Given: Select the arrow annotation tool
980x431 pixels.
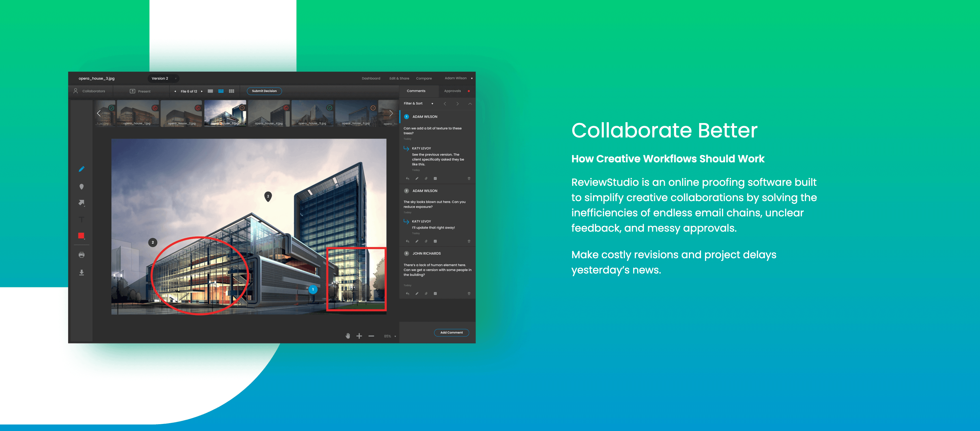Looking at the screenshot, I should (x=81, y=203).
